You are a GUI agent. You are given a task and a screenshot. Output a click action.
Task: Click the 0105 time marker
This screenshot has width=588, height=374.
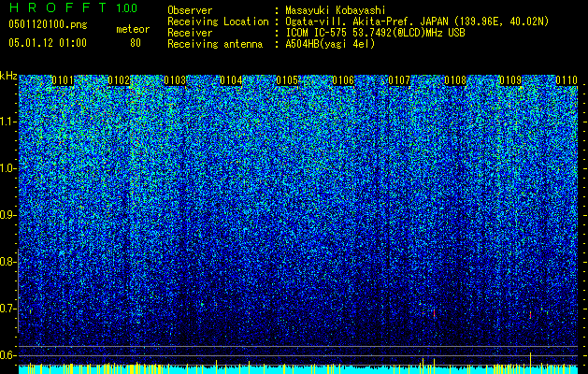(x=287, y=80)
